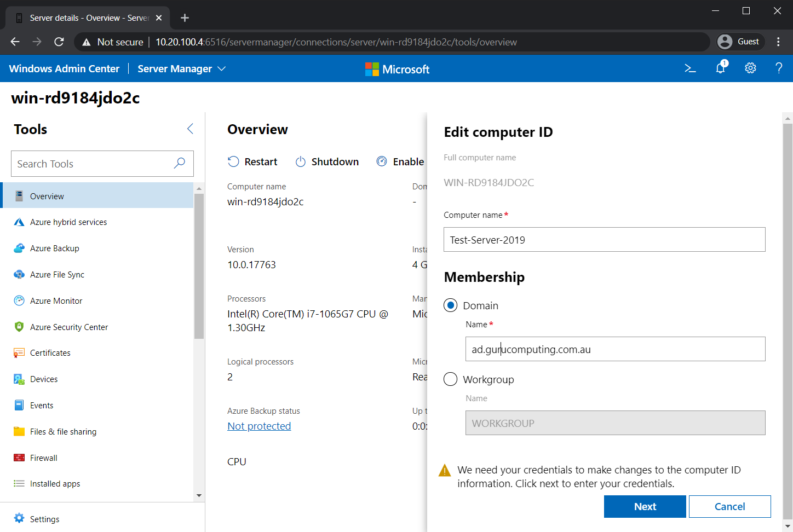793x532 pixels.
Task: Open the Devices tool icon
Action: coord(19,379)
